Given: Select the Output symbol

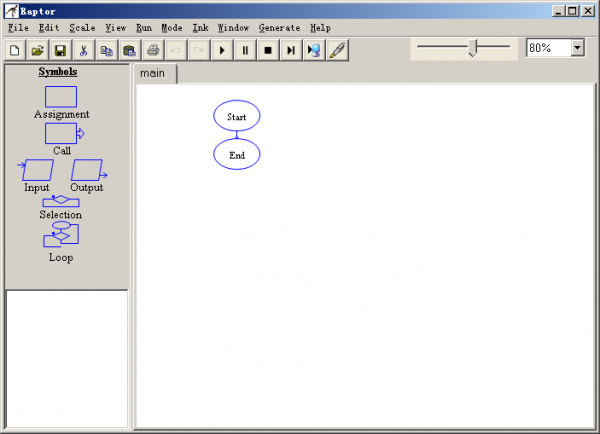Looking at the screenshot, I should point(89,170).
